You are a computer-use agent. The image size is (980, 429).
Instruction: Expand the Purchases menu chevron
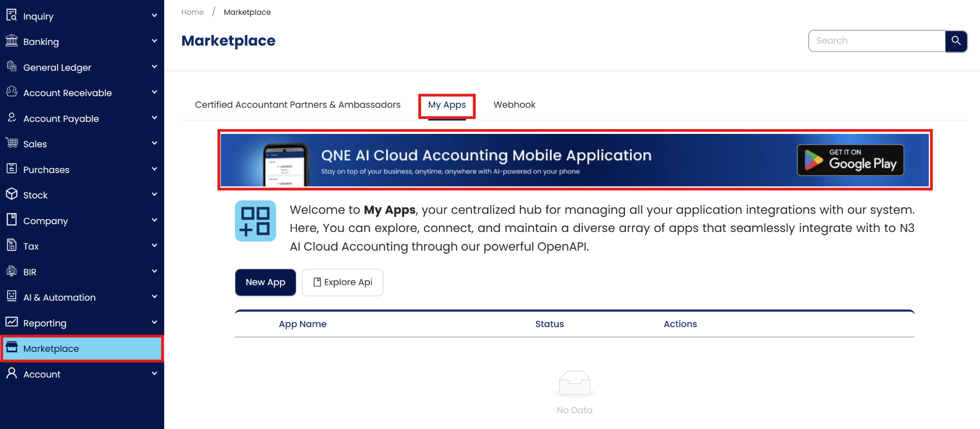[154, 169]
